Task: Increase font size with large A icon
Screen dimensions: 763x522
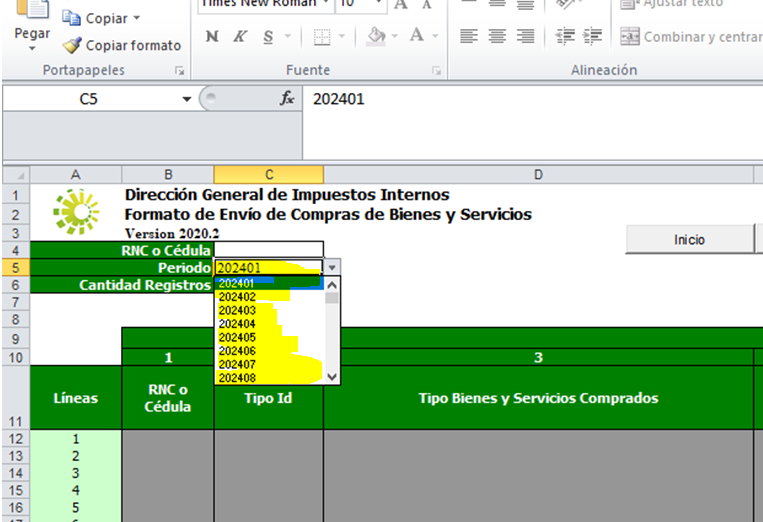Action: point(401,5)
